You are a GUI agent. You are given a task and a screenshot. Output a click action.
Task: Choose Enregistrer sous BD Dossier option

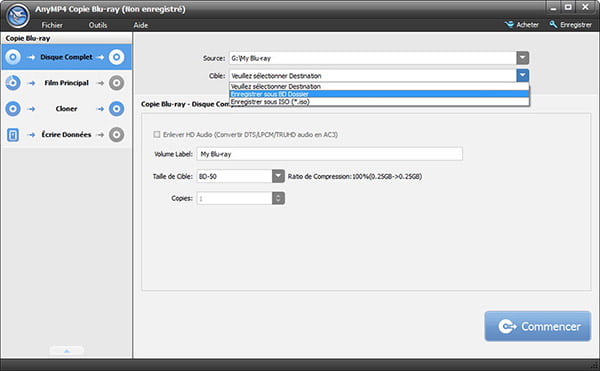point(379,94)
